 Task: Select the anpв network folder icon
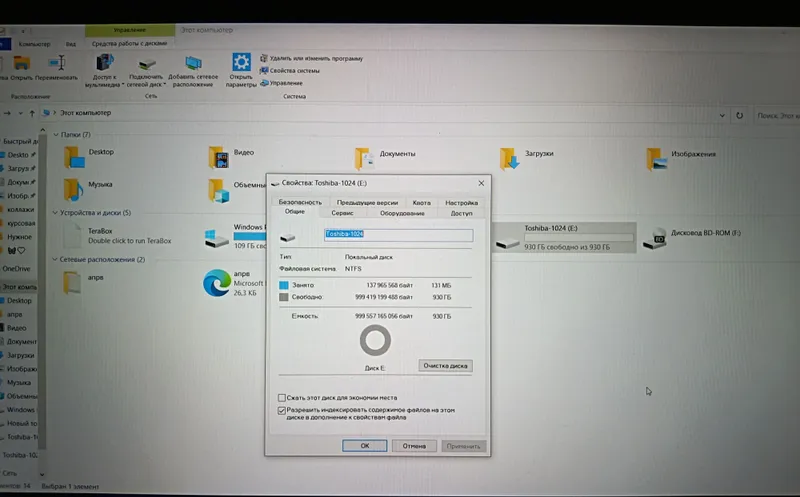(72, 282)
